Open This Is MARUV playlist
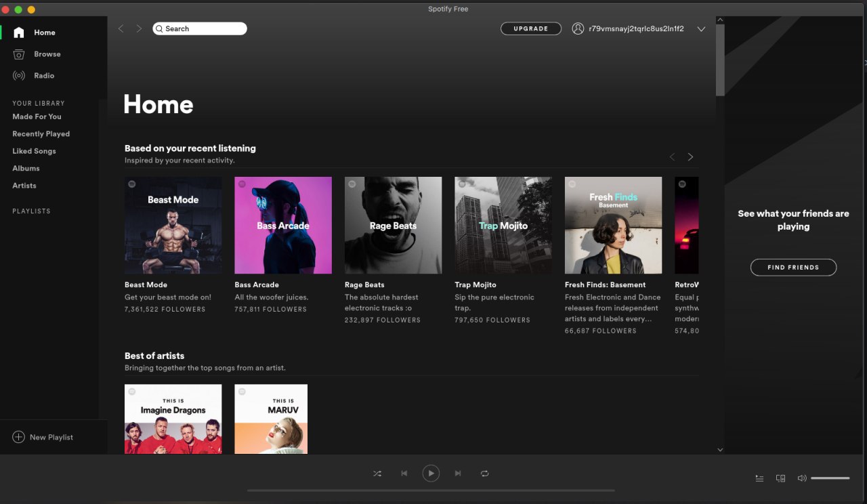The height and width of the screenshot is (504, 867). click(271, 419)
